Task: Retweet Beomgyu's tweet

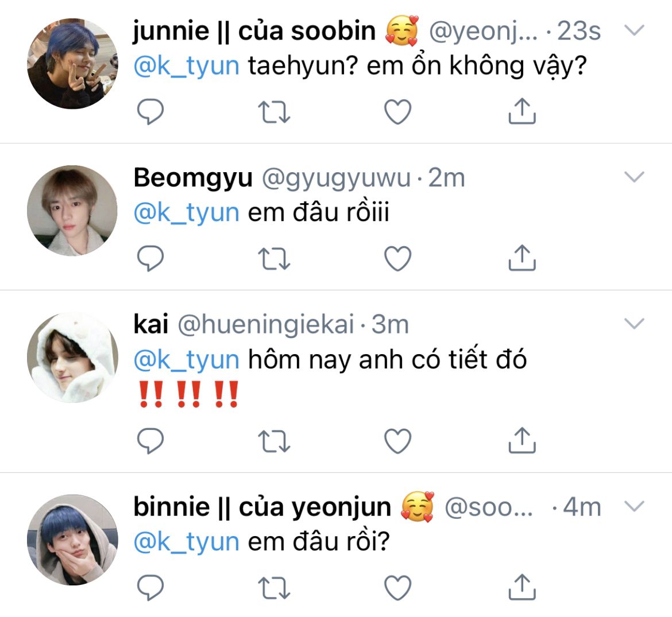Action: click(274, 259)
